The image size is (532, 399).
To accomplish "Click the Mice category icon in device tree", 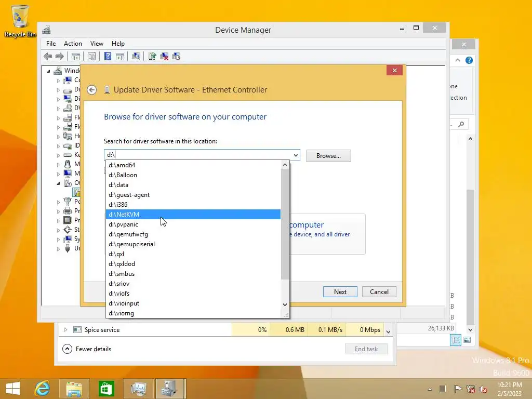I will [x=68, y=164].
